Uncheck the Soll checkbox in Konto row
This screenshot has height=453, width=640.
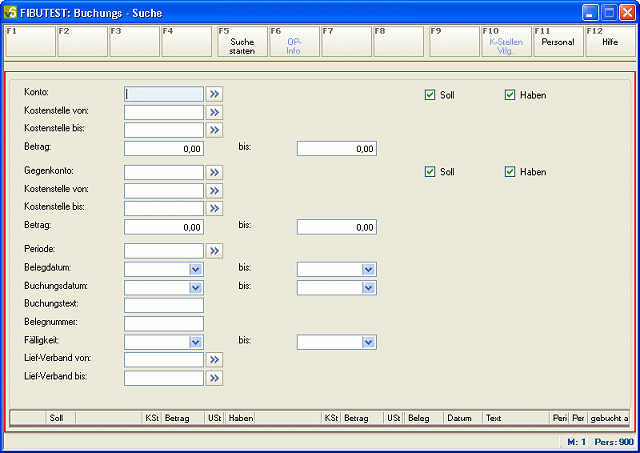pos(430,95)
